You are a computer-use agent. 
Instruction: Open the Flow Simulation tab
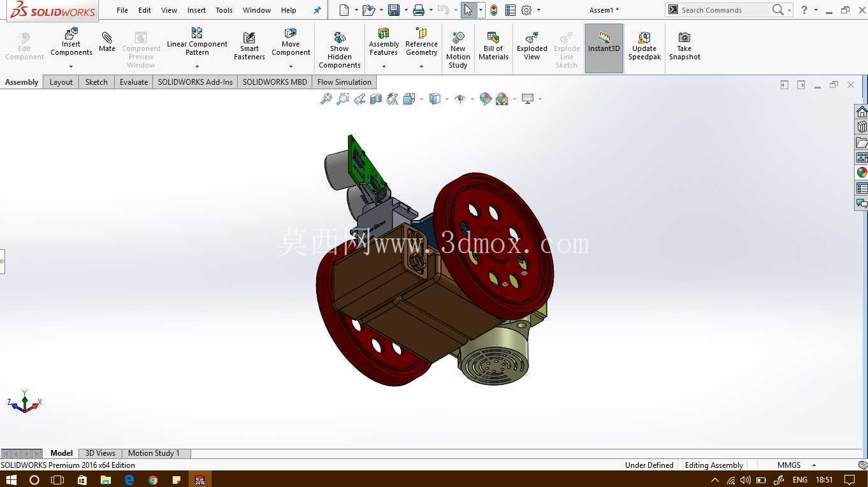[x=344, y=82]
